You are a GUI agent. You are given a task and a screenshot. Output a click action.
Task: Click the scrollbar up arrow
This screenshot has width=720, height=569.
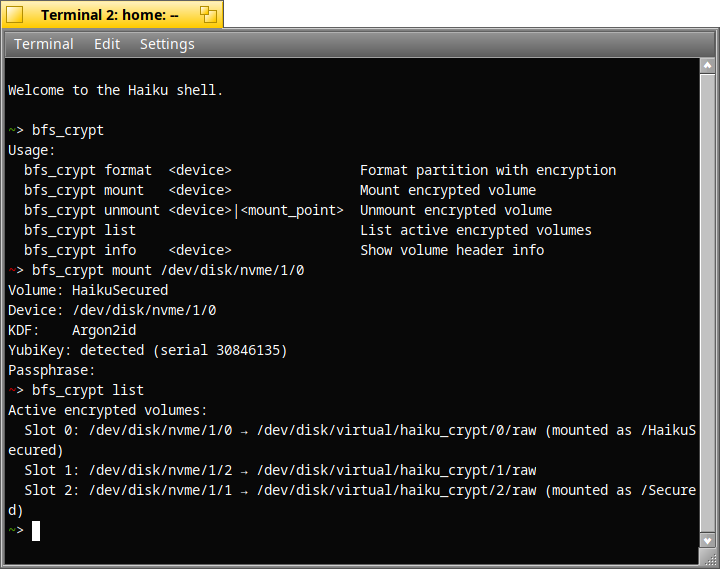tap(708, 66)
